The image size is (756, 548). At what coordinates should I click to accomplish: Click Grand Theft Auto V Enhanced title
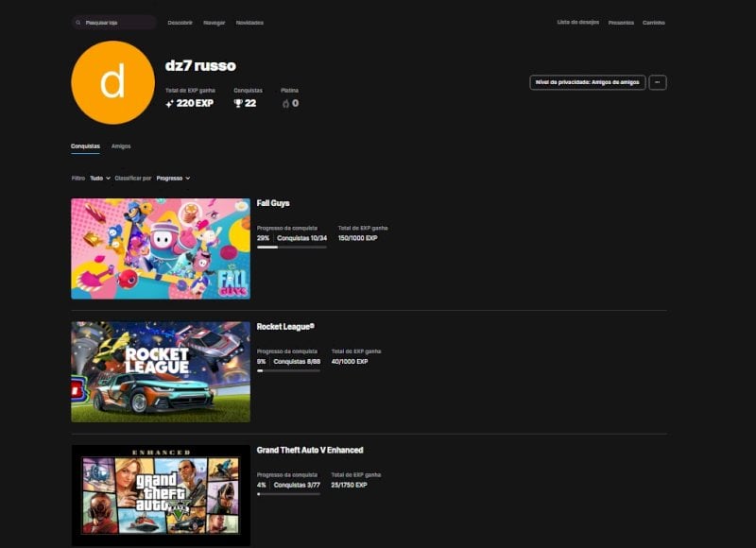coord(310,450)
